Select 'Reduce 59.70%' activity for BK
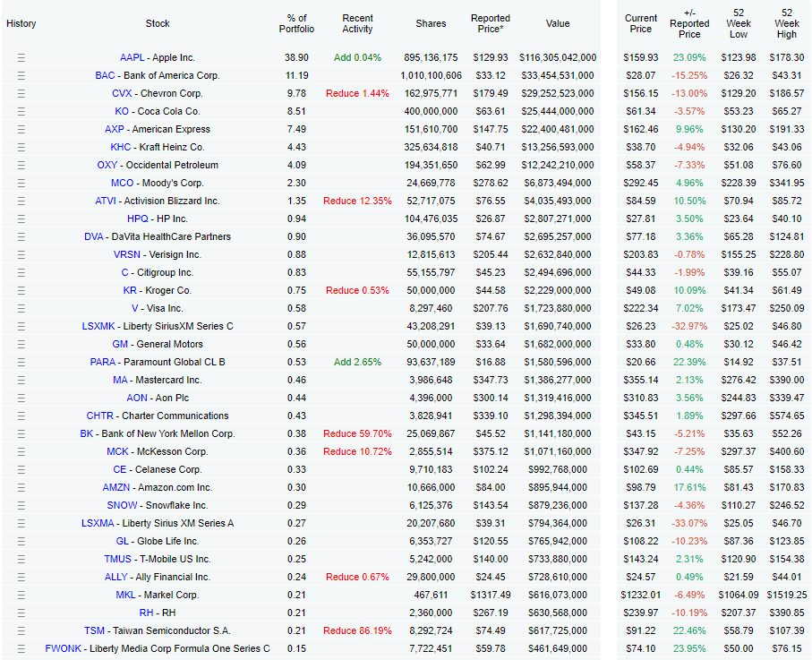Image resolution: width=812 pixels, height=660 pixels. click(357, 433)
